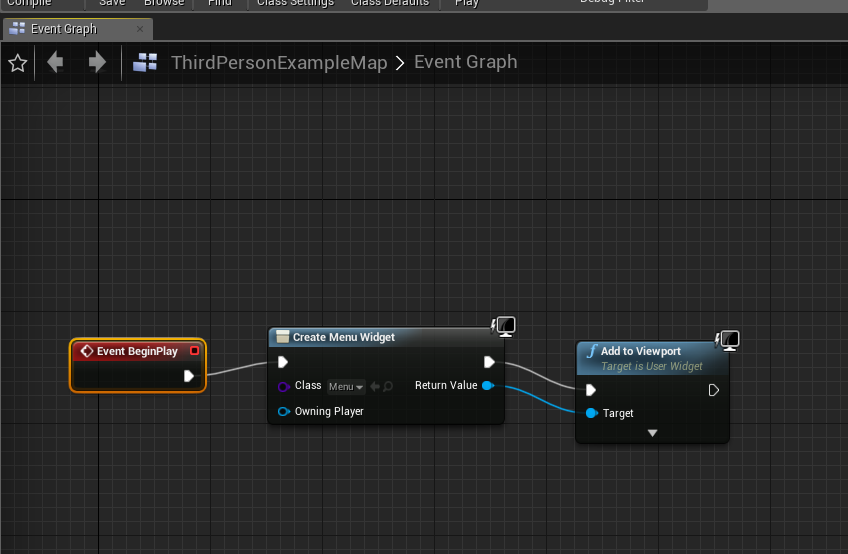Click the Event Graph tab icon
This screenshot has width=848, height=554.
coord(17,28)
